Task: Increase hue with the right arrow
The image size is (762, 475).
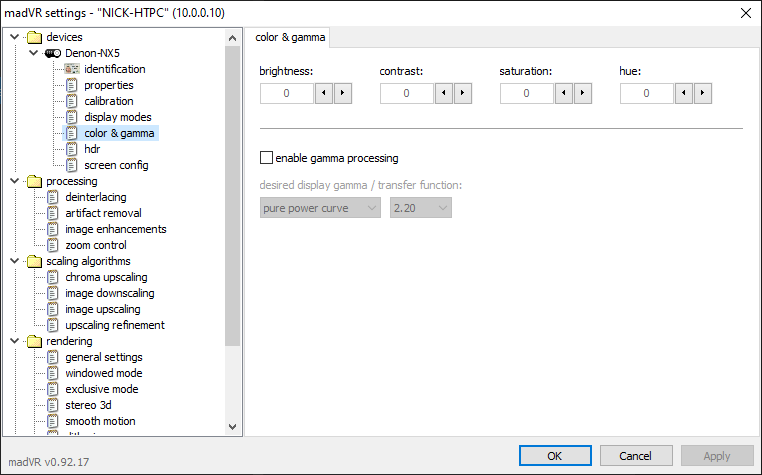Action: pyautogui.click(x=702, y=93)
